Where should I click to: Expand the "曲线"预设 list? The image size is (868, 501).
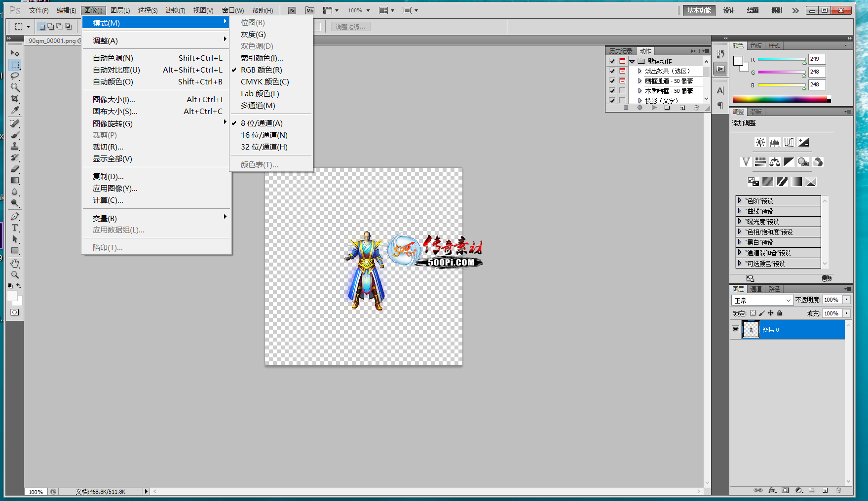[740, 211]
